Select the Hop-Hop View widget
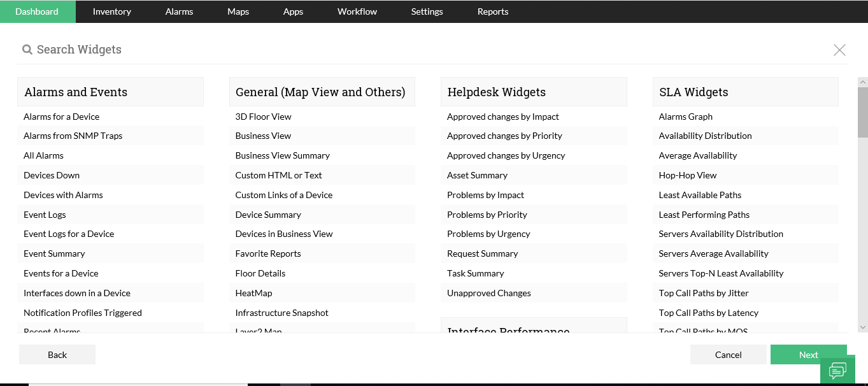 tap(687, 175)
